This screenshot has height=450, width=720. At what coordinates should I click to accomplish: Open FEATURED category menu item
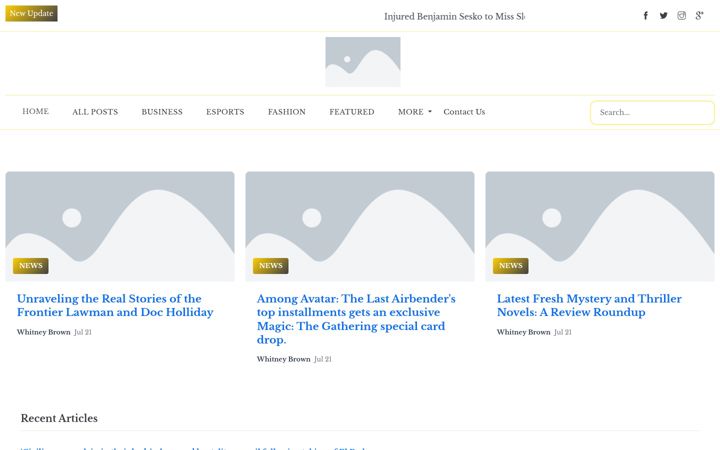(352, 112)
